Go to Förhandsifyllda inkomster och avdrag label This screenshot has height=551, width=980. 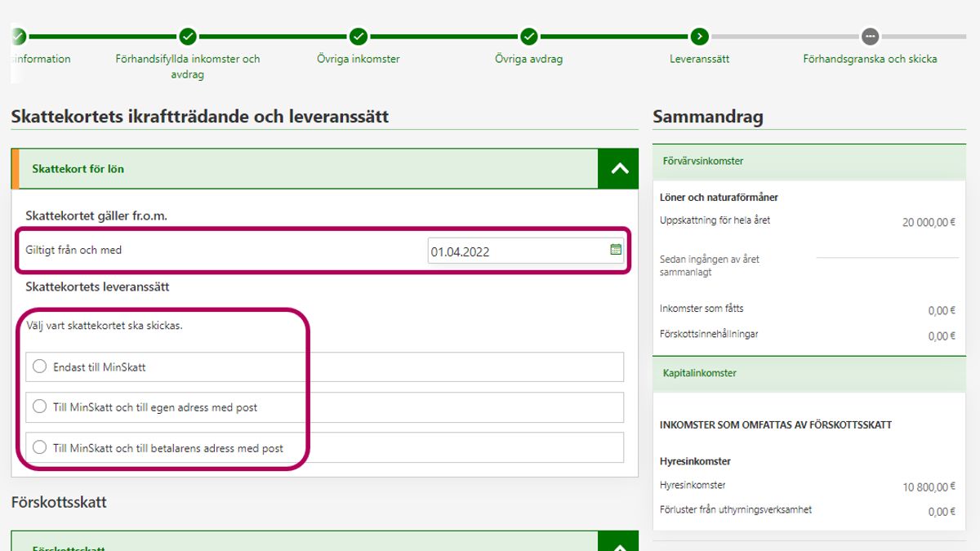click(188, 66)
